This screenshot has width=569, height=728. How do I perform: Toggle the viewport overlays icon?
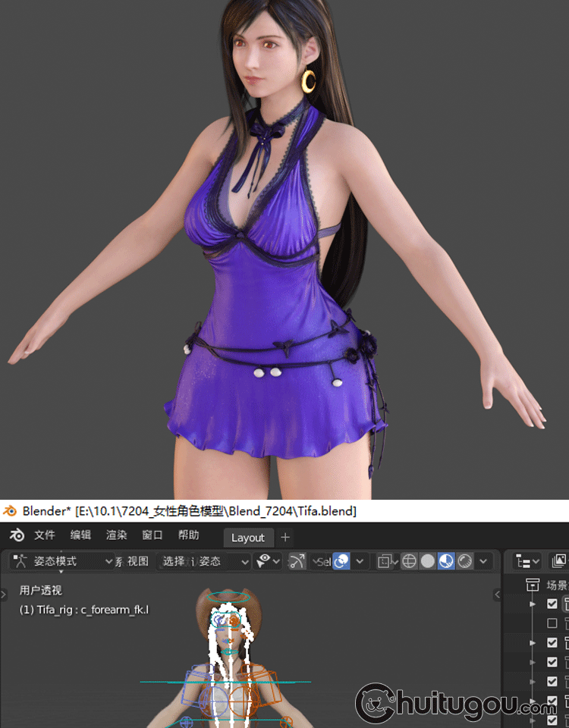(x=341, y=561)
